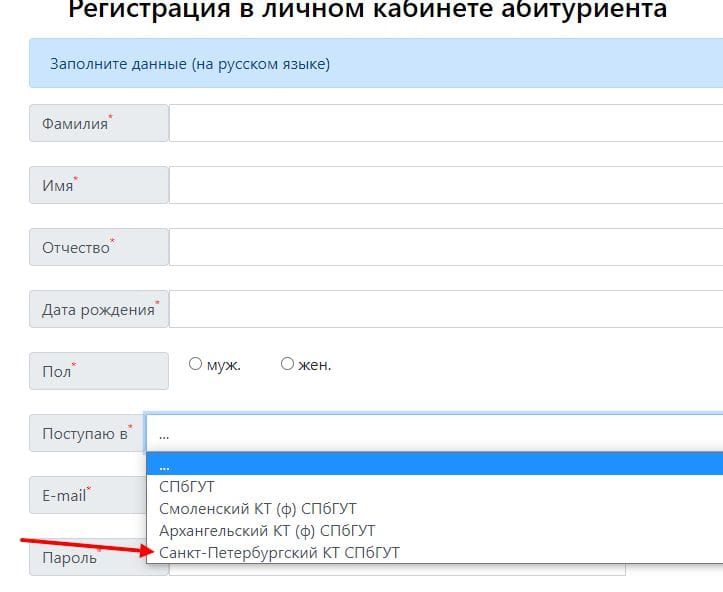This screenshot has width=723, height=592.
Task: Choose the жен. radio button
Action: pyautogui.click(x=288, y=365)
